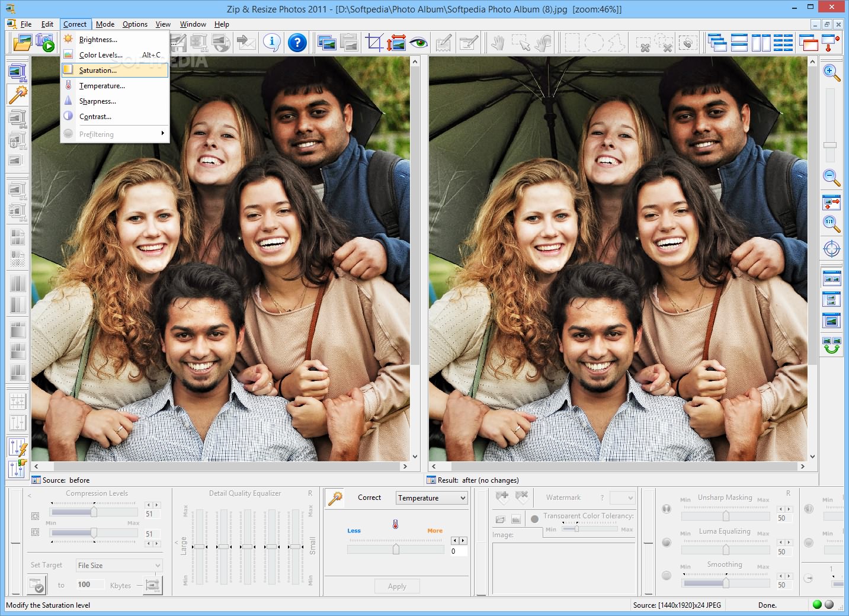Click the target size 100 input field
This screenshot has height=616, width=849.
coord(90,585)
